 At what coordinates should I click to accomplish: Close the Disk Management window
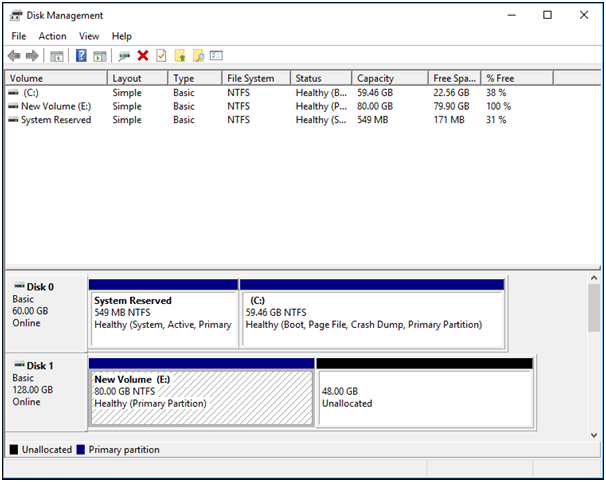click(584, 15)
